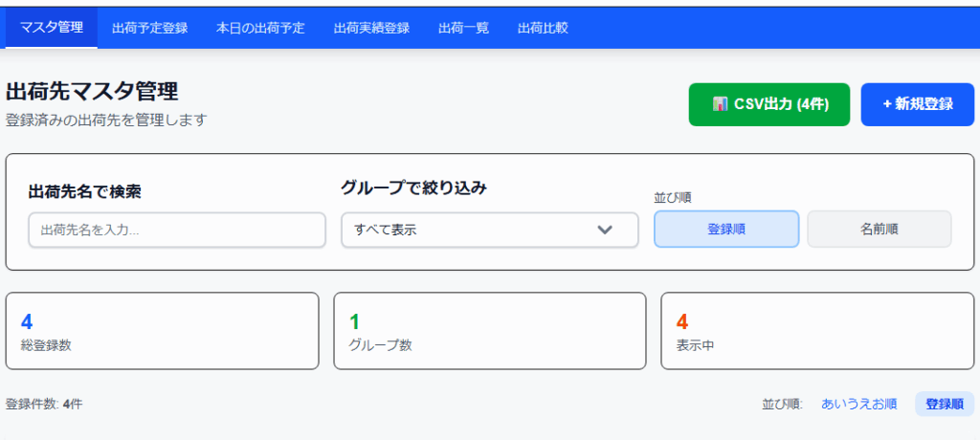The height and width of the screenshot is (440, 980).
Task: Switch to 本日の出荷予定 tab
Action: coord(260,28)
